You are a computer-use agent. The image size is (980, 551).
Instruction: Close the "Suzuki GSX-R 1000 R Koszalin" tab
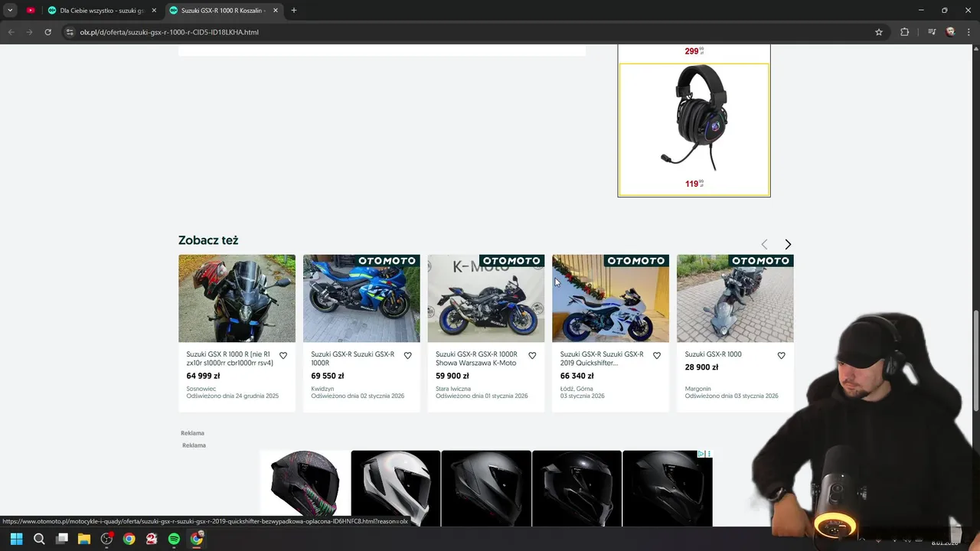point(276,11)
